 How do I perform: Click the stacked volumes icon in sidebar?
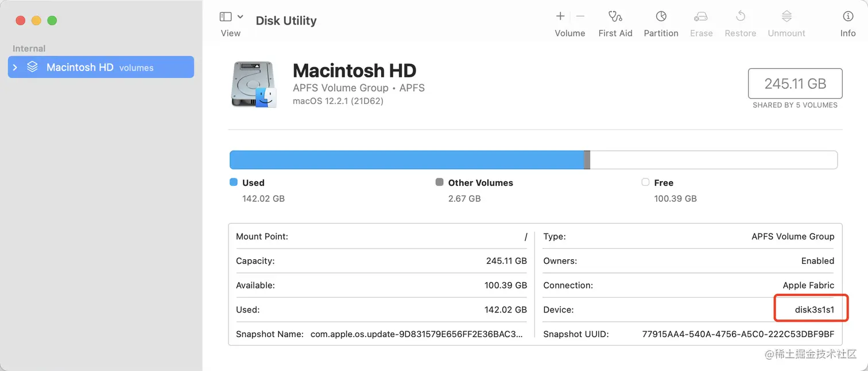click(33, 67)
